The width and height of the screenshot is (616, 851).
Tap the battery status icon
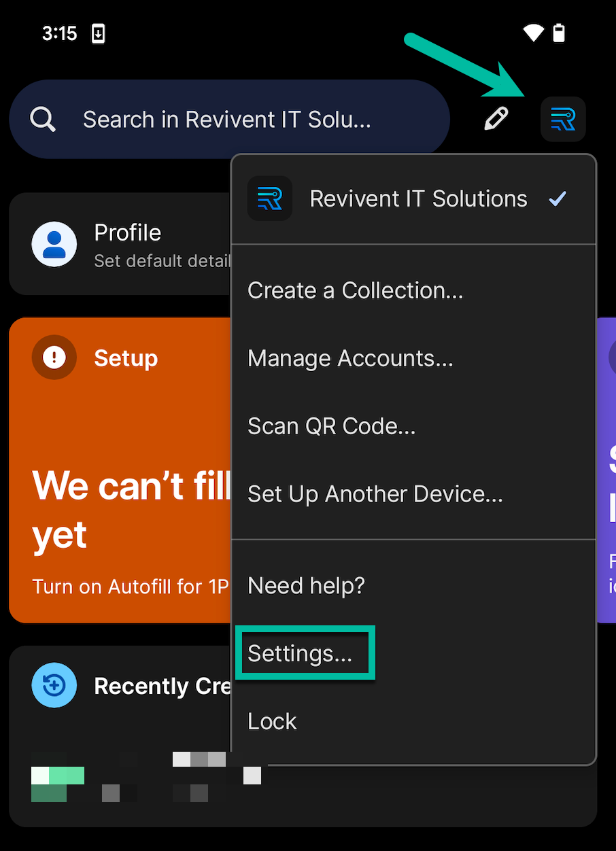pos(559,33)
